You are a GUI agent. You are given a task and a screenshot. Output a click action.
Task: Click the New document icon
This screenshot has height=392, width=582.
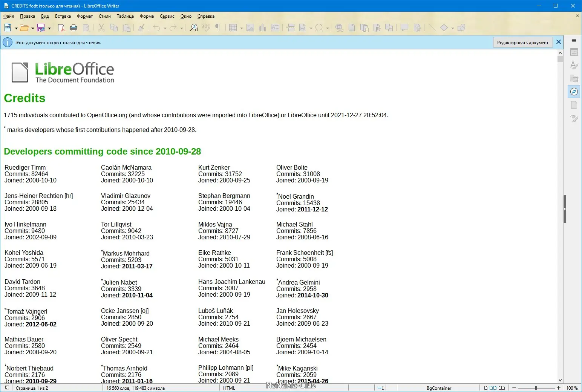click(8, 28)
